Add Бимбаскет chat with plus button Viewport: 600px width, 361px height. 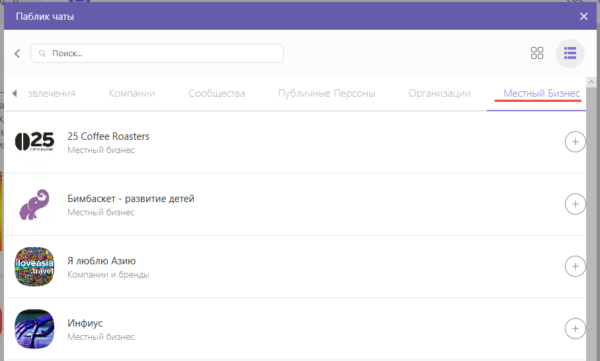(575, 204)
